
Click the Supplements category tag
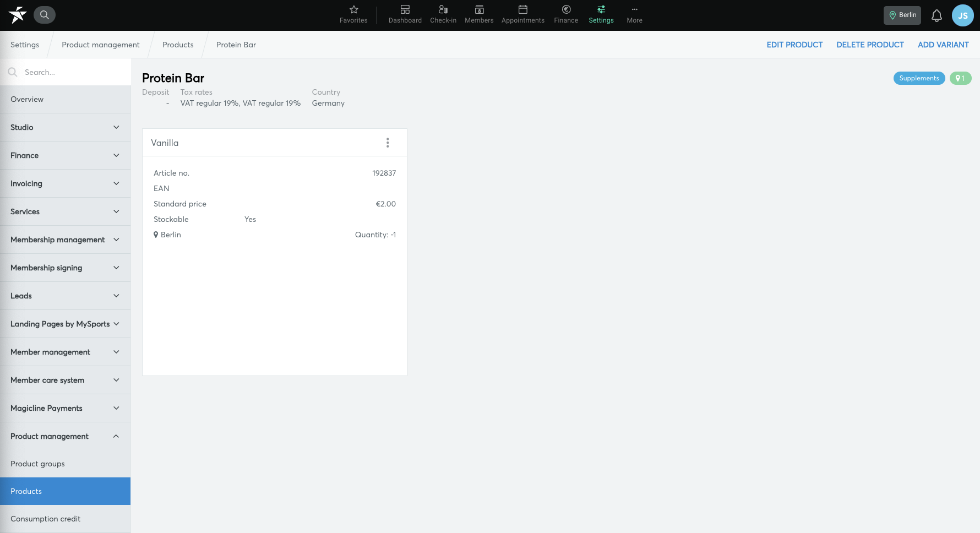pyautogui.click(x=919, y=78)
